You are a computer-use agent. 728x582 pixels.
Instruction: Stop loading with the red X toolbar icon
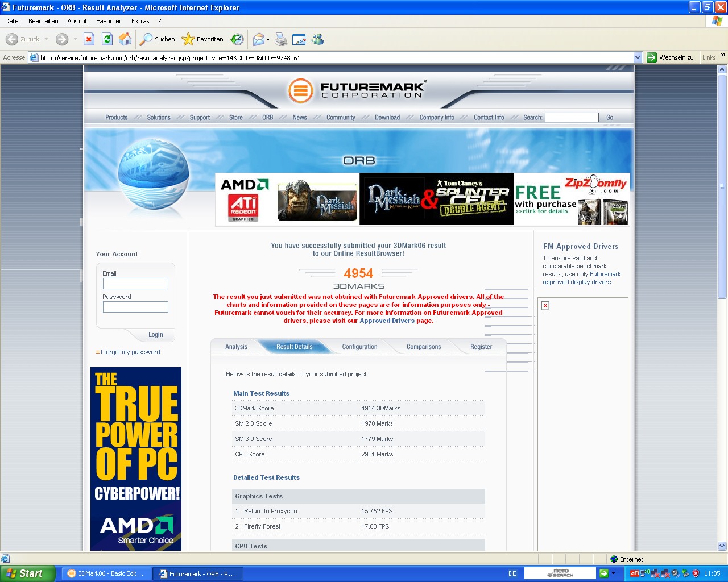click(x=89, y=39)
